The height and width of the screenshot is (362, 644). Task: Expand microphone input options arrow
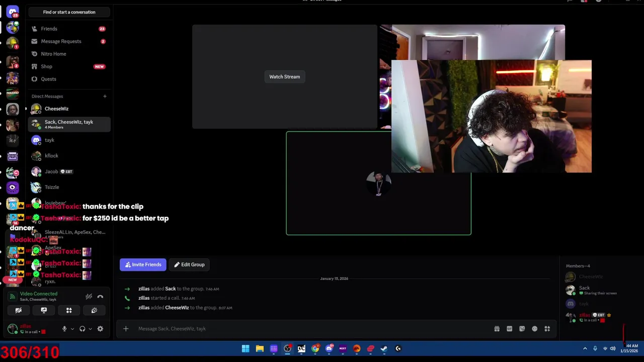(x=72, y=329)
